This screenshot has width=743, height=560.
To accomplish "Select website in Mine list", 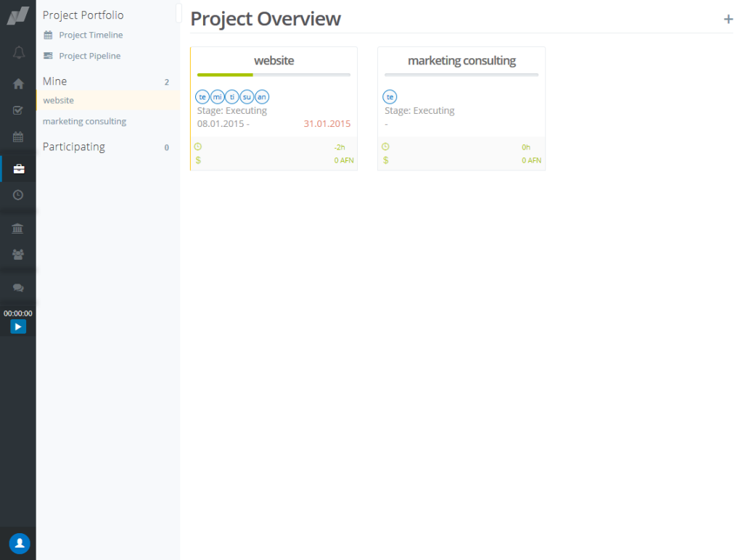I will point(59,100).
